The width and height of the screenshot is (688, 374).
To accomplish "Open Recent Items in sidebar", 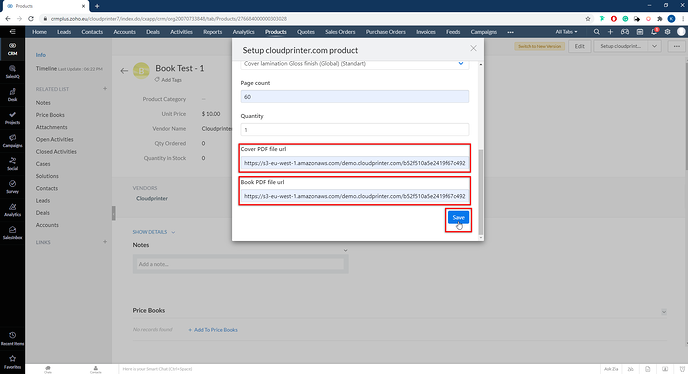I will coord(12,338).
